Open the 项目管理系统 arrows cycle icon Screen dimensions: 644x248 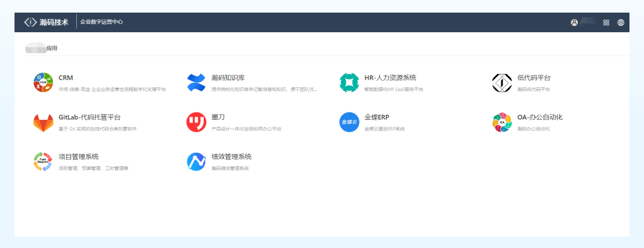click(x=43, y=162)
